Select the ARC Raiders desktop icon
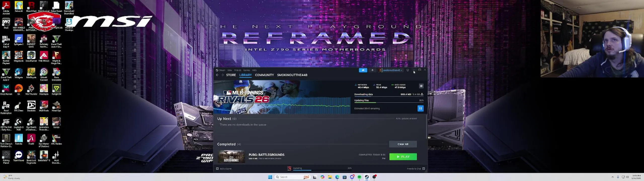 point(56,140)
